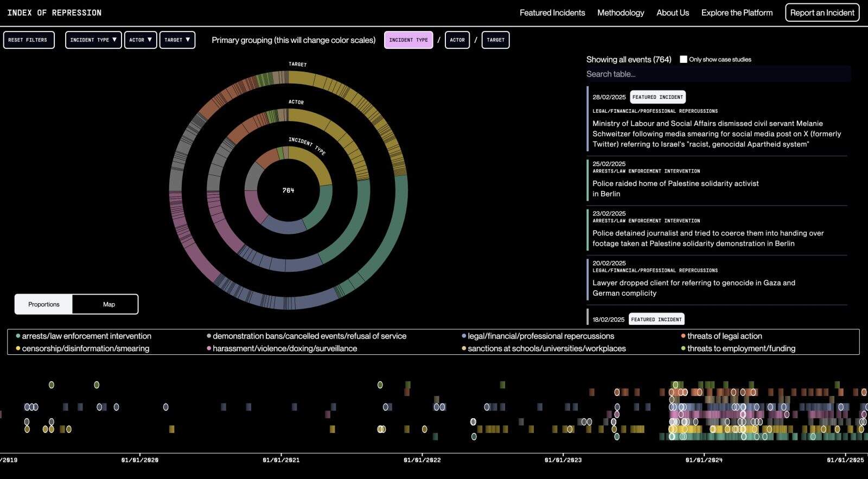868x479 pixels.
Task: Switch the view toggle to Proportions
Action: coord(44,304)
